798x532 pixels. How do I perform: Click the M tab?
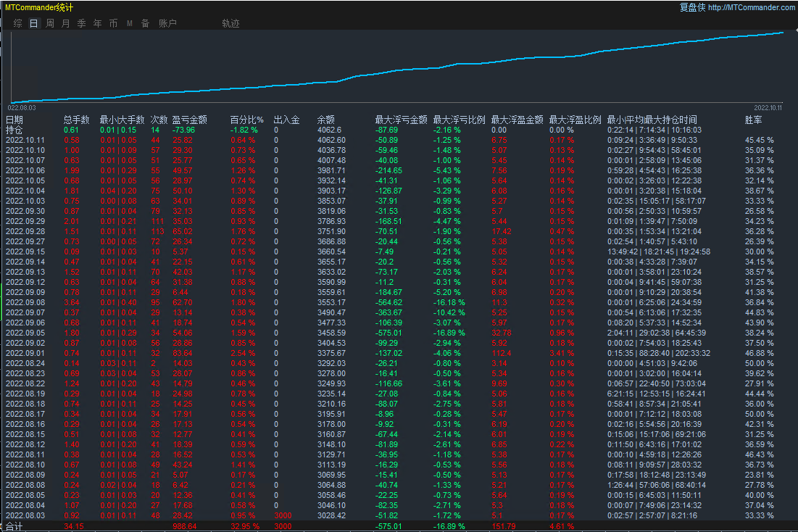click(x=130, y=23)
